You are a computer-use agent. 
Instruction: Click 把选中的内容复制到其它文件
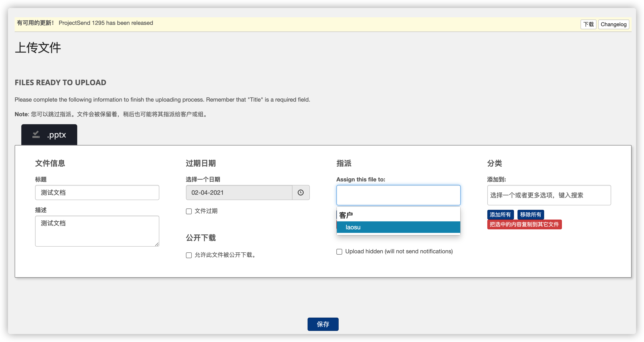click(524, 225)
